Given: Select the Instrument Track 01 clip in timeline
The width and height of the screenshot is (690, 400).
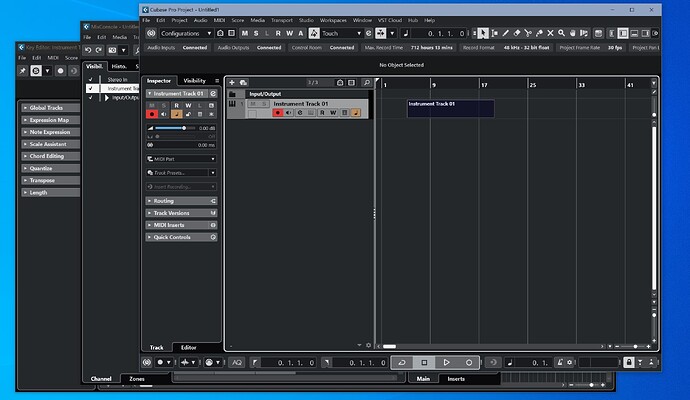Looking at the screenshot, I should 450,108.
